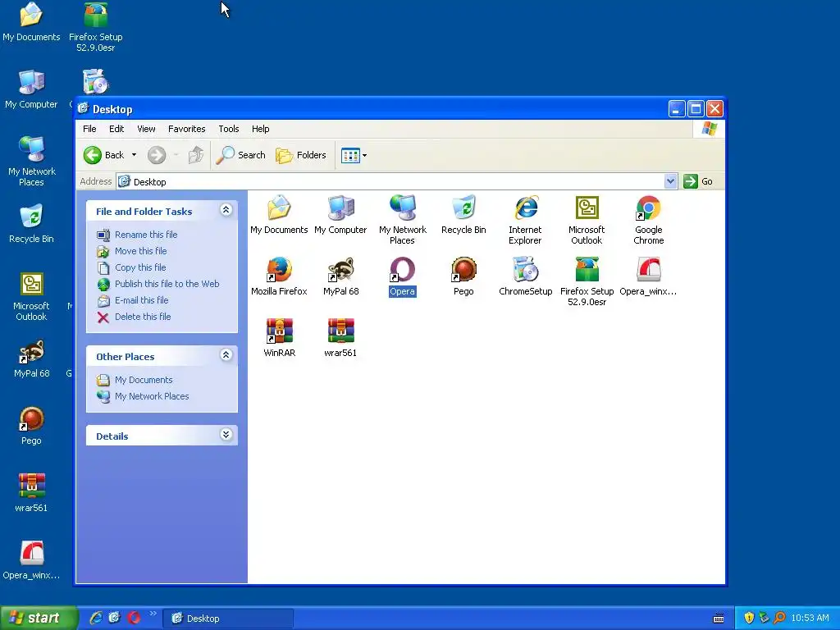Open the Edit menu
This screenshot has width=840, height=630.
click(116, 129)
